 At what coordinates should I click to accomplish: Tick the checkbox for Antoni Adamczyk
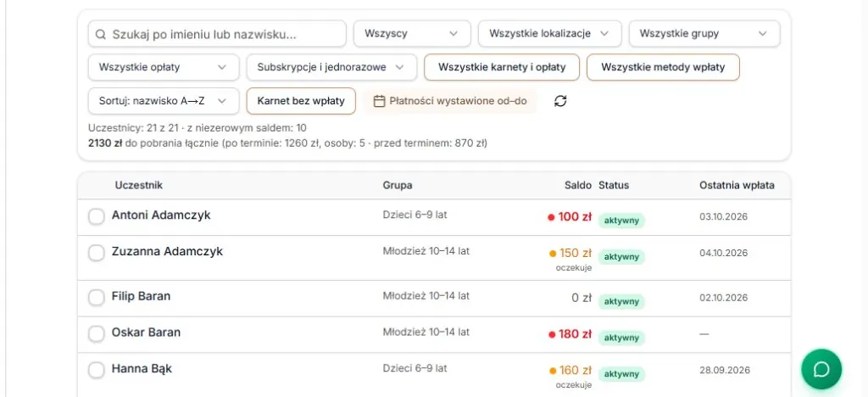pos(97,216)
